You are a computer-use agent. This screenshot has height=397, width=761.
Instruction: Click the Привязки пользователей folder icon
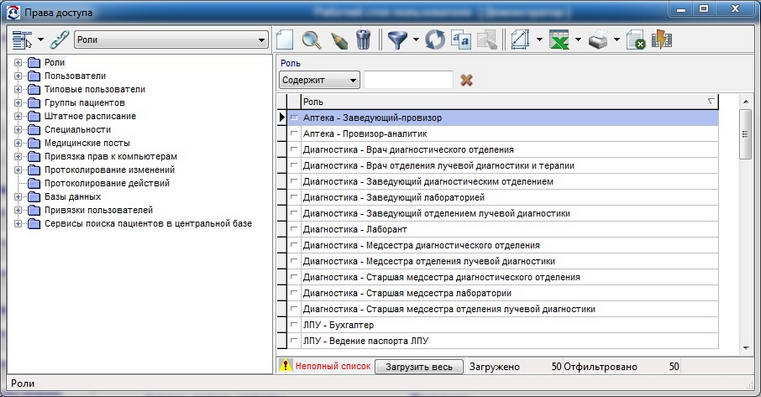[33, 210]
